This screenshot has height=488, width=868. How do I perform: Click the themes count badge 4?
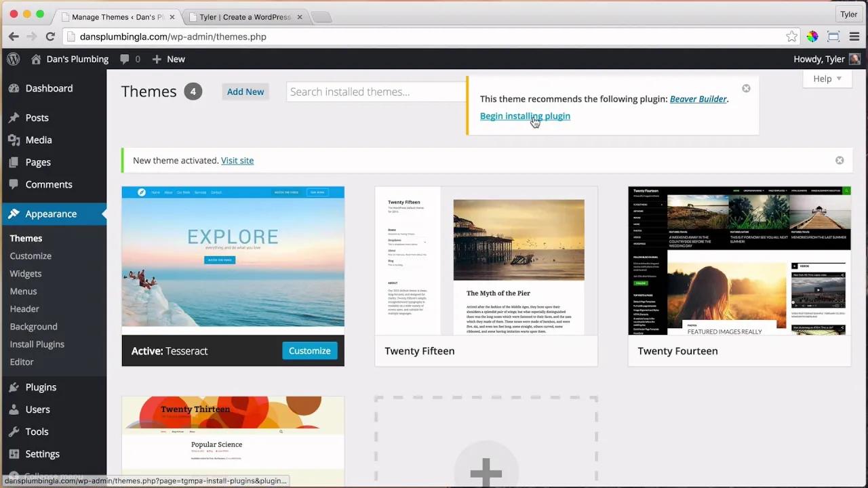pos(193,91)
